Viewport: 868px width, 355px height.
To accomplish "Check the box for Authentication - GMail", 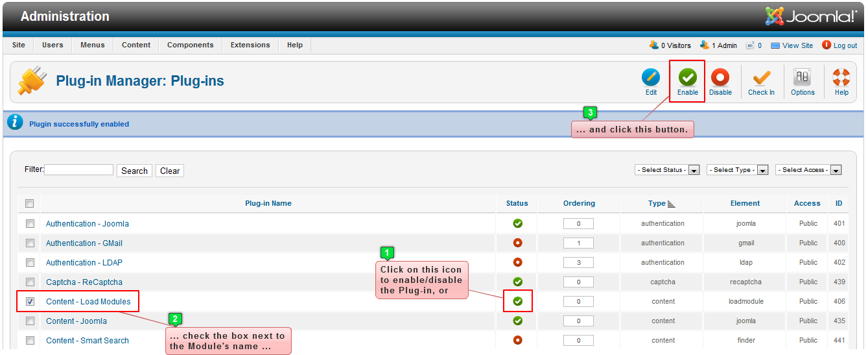I will tap(30, 243).
